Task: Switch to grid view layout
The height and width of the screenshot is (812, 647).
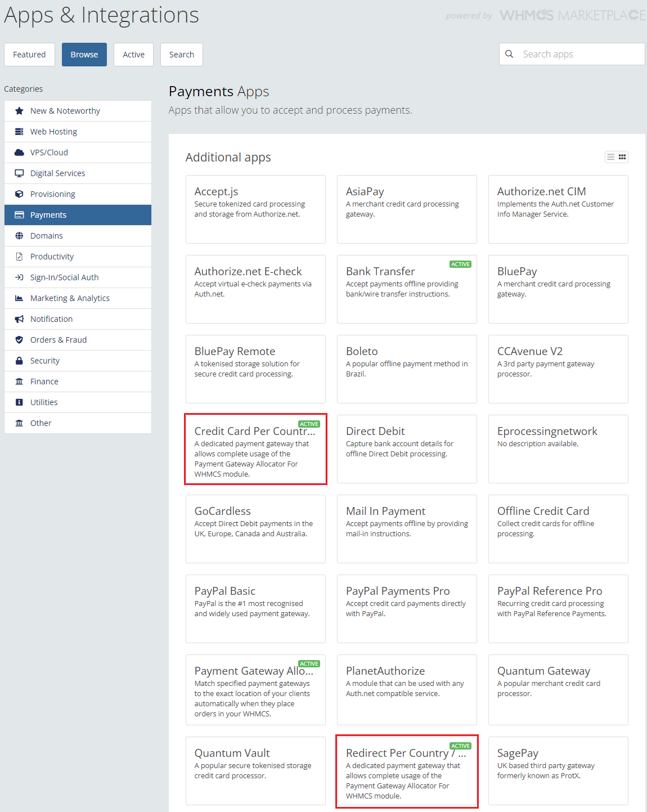Action: pyautogui.click(x=622, y=157)
